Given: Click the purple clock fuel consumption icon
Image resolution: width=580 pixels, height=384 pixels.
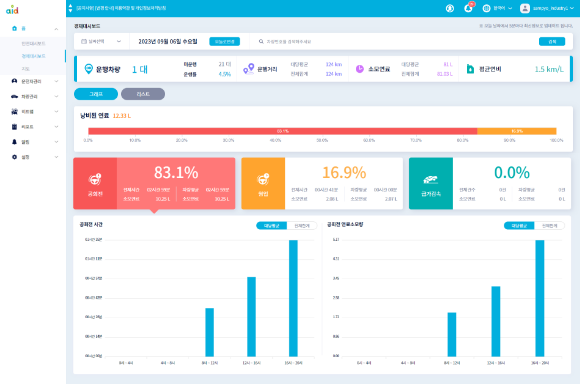Looking at the screenshot, I should [360, 69].
